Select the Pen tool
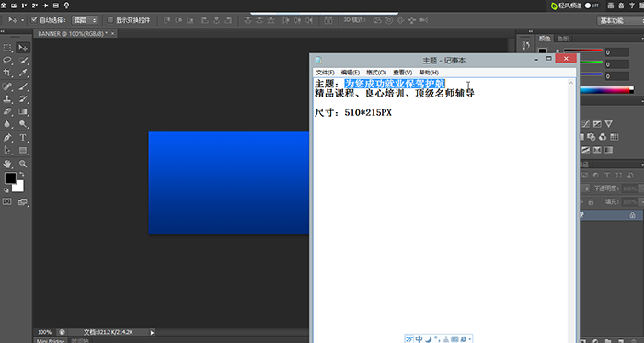The height and width of the screenshot is (343, 644). tap(7, 138)
